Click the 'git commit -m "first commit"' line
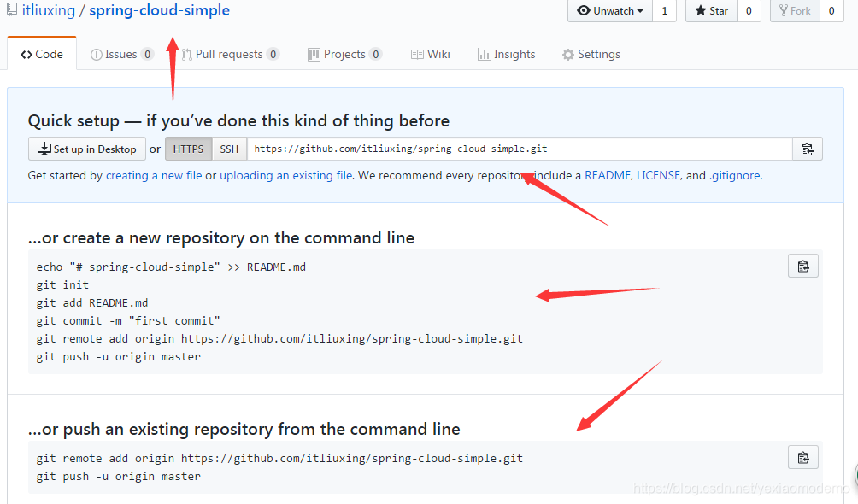 (x=128, y=320)
